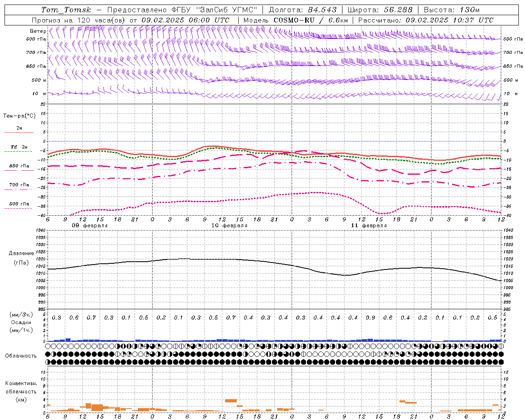Image resolution: width=525 pixels, height=420 pixels.
Task: Click the Облачность cloud cover label
Action: click(21, 356)
